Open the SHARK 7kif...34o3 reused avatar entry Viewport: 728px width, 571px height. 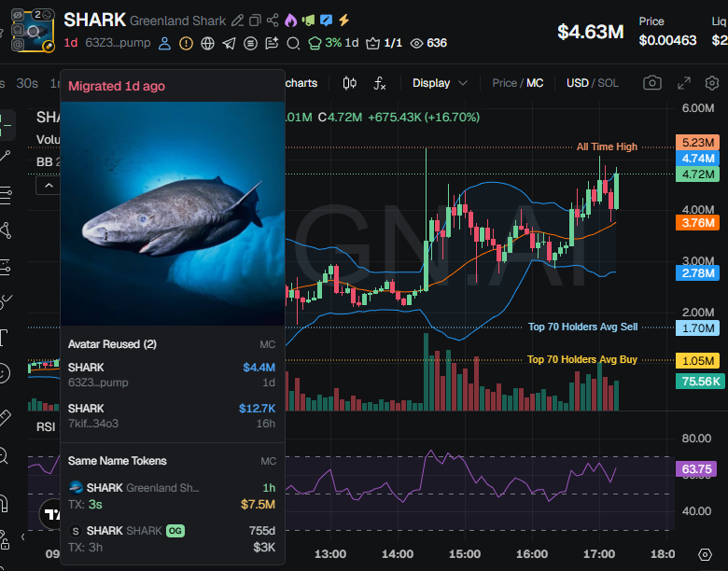pos(172,415)
